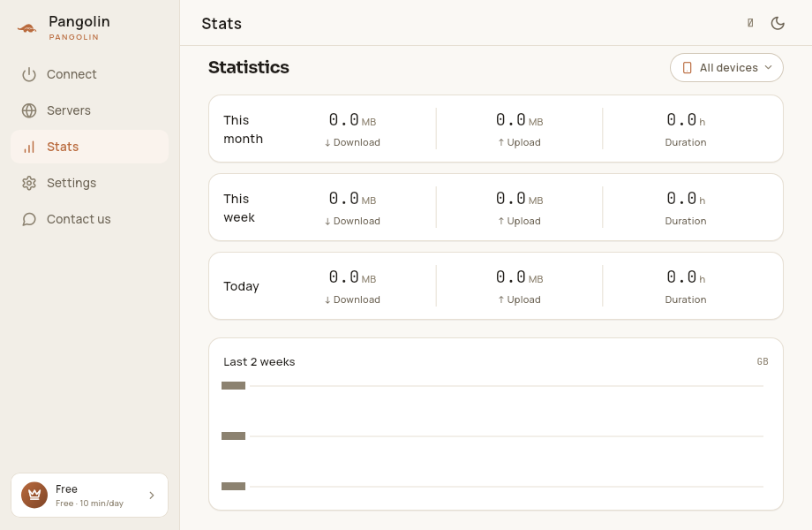Click This week download value
This screenshot has height=530, width=812.
click(352, 199)
